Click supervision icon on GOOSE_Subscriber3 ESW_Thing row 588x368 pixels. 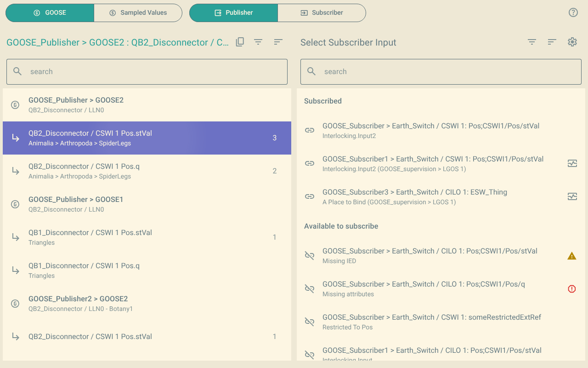572,196
